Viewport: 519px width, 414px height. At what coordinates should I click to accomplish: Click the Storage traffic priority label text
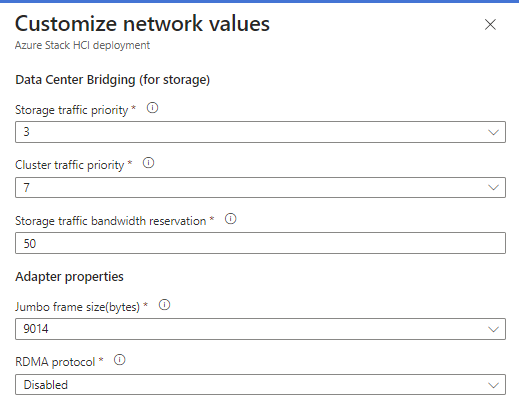(x=72, y=110)
